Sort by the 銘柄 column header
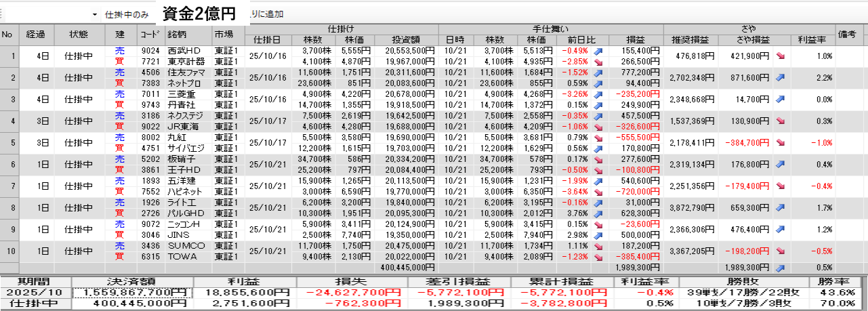The height and width of the screenshot is (311, 868). coord(188,34)
